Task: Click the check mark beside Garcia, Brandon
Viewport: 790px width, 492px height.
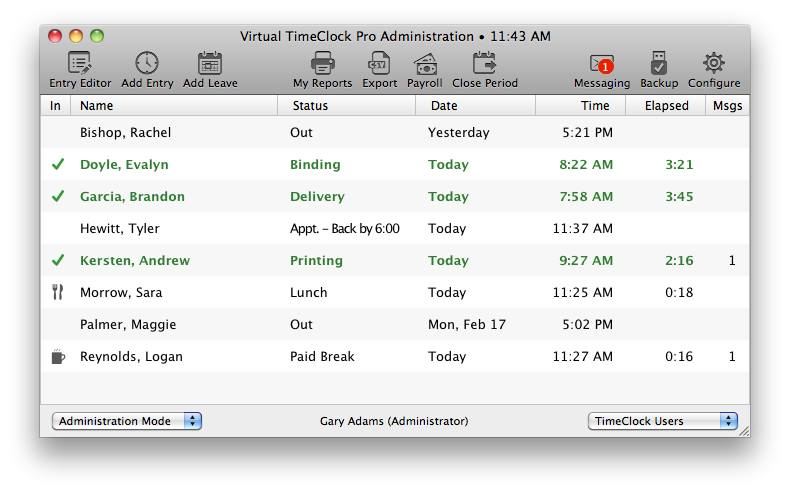Action: 58,196
